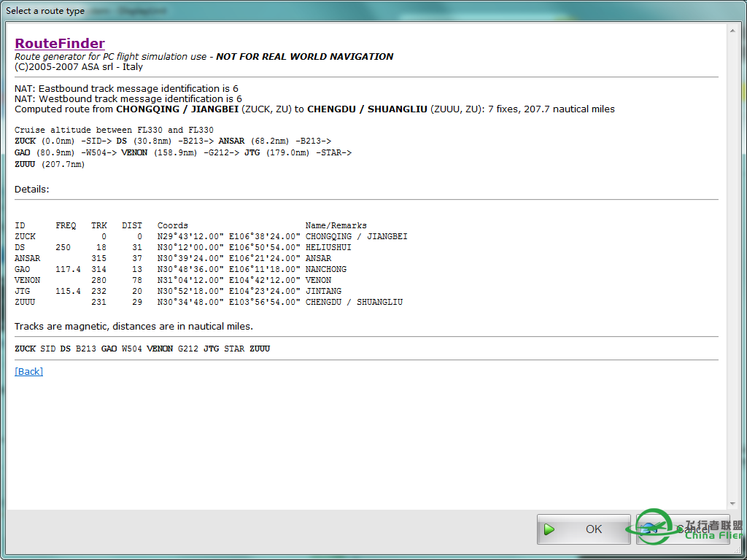Select the ZUCK waypoint in the route summary
Screen dimensions: 747x560
pos(24,141)
